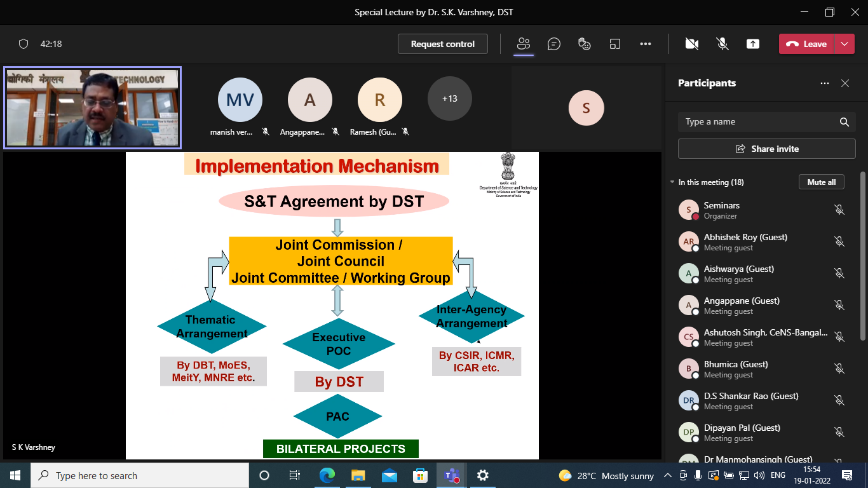Click the muted mic icon beside Angappane (Guest)
Image resolution: width=868 pixels, height=488 pixels.
(x=839, y=305)
